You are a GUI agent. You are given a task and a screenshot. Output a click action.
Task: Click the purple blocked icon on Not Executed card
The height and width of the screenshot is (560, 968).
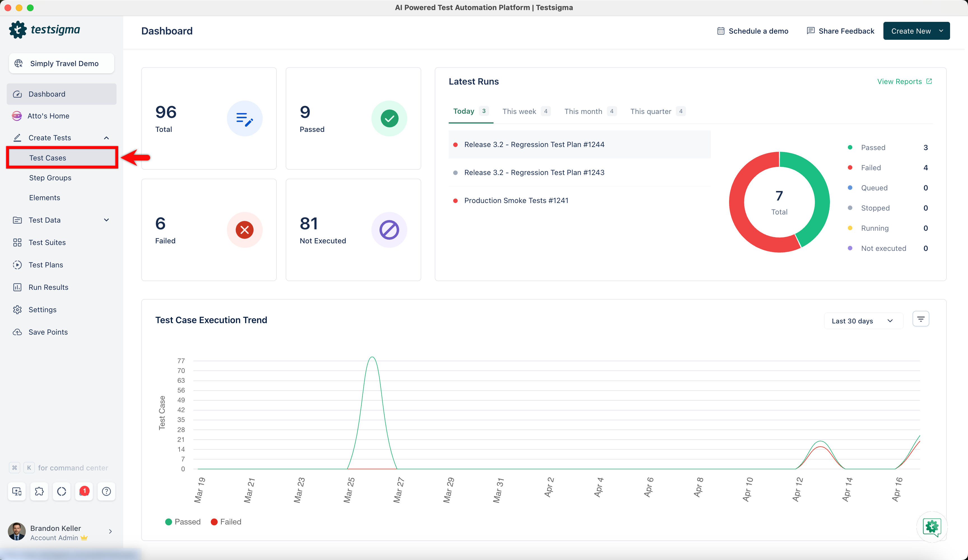389,230
